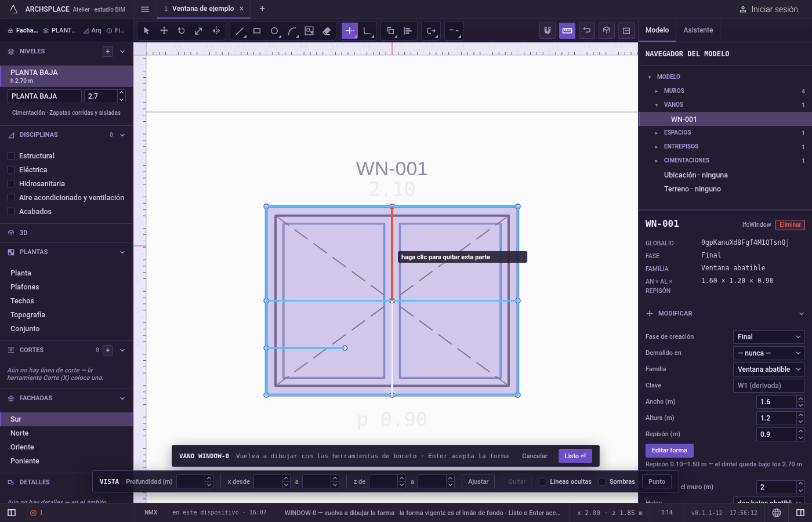The image size is (812, 522).
Task: Switch to the Asistente tab
Action: tap(698, 30)
